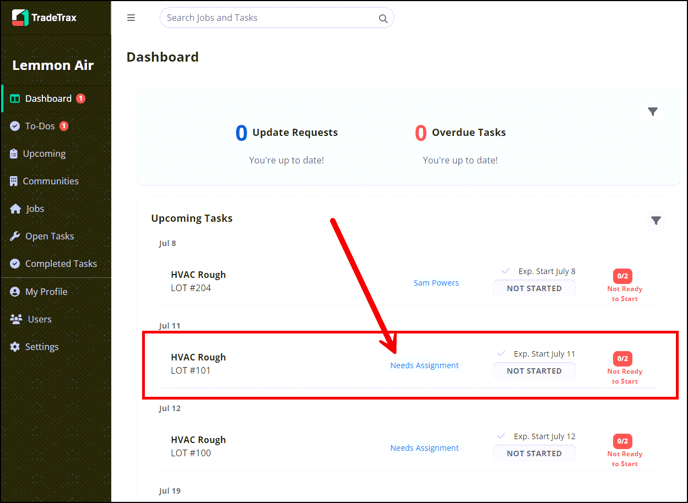Open Upcoming in the sidebar

click(44, 154)
